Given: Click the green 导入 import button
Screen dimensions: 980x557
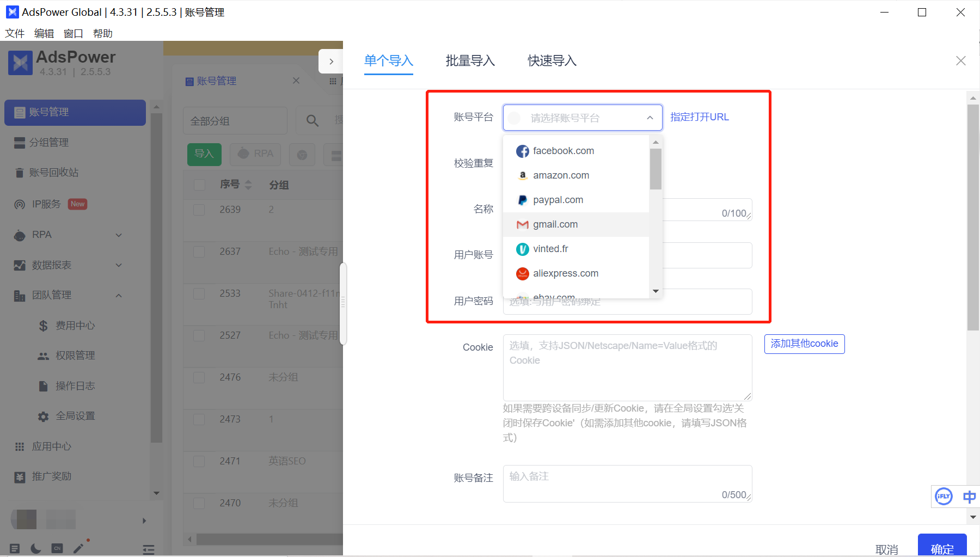Looking at the screenshot, I should (204, 154).
